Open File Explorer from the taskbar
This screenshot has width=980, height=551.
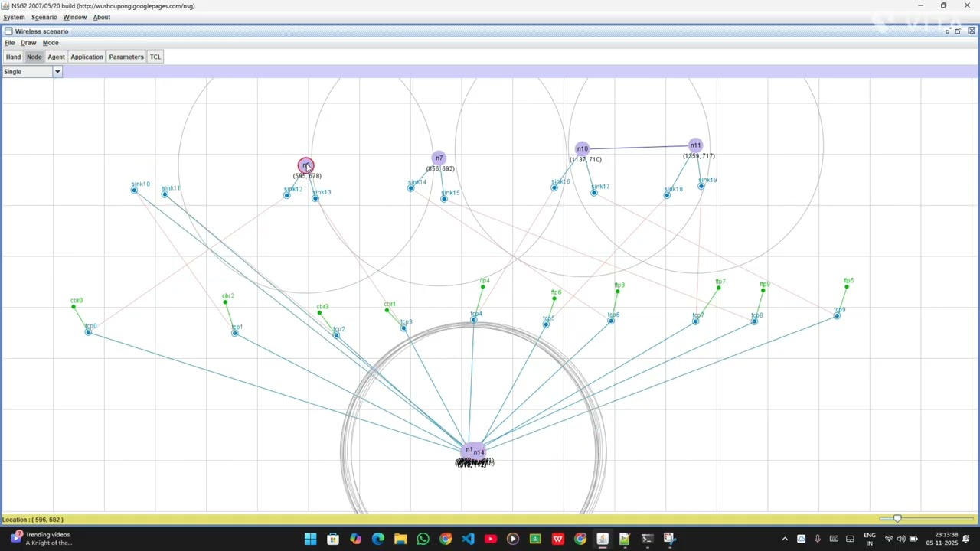click(400, 539)
